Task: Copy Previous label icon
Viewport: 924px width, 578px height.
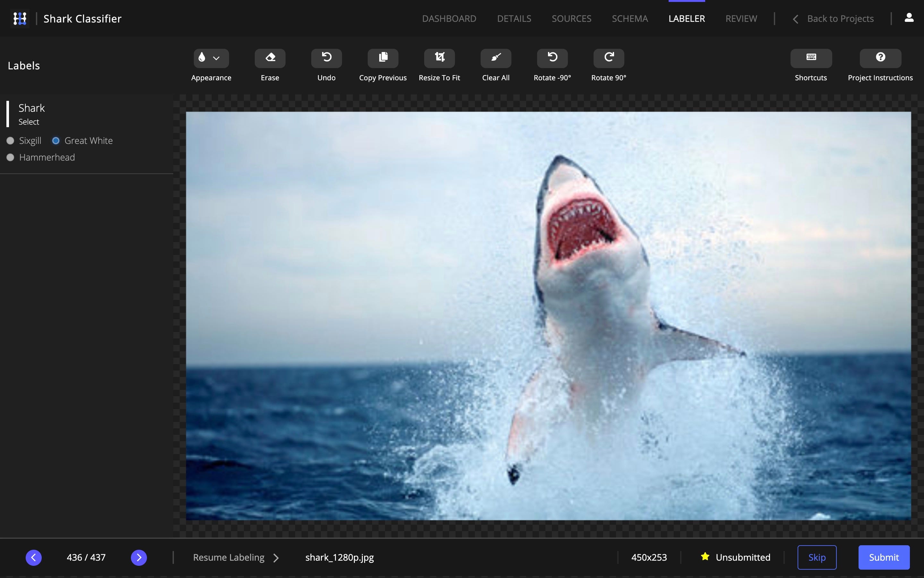Action: pyautogui.click(x=383, y=58)
